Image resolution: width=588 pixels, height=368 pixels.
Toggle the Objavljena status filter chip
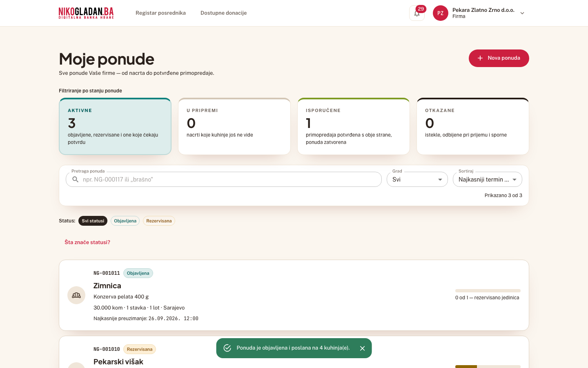(x=125, y=221)
